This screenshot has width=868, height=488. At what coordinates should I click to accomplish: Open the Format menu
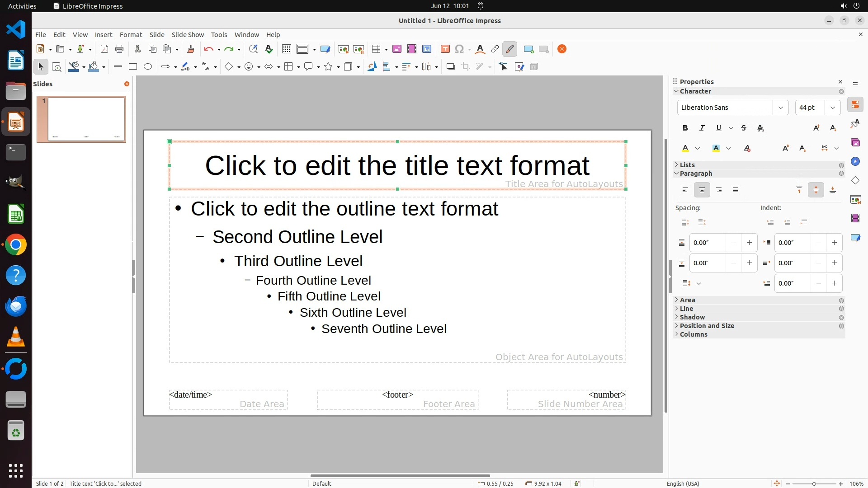click(131, 35)
